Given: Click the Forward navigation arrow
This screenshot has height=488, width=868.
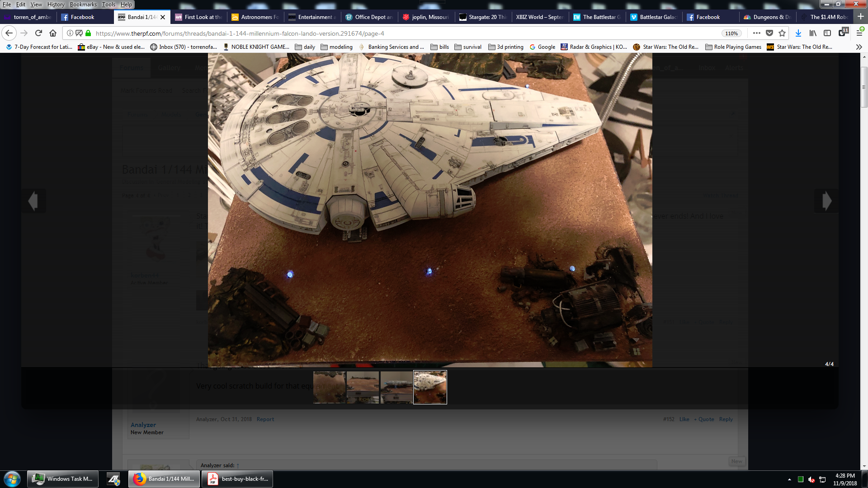Looking at the screenshot, I should pyautogui.click(x=24, y=33).
